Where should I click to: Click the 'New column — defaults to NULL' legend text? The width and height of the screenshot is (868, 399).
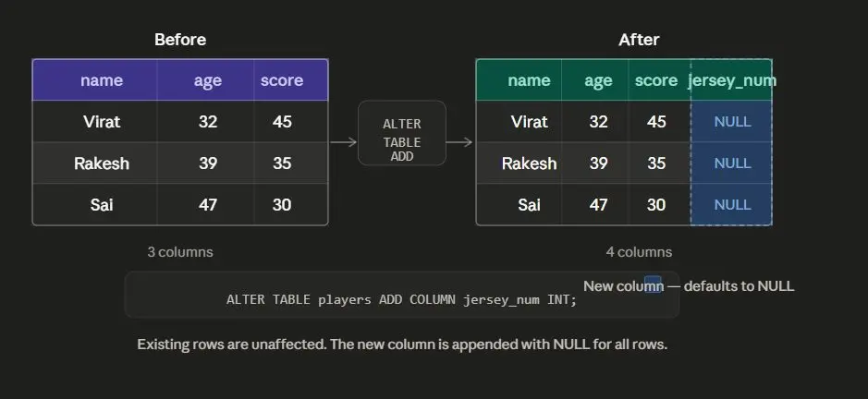(x=689, y=286)
